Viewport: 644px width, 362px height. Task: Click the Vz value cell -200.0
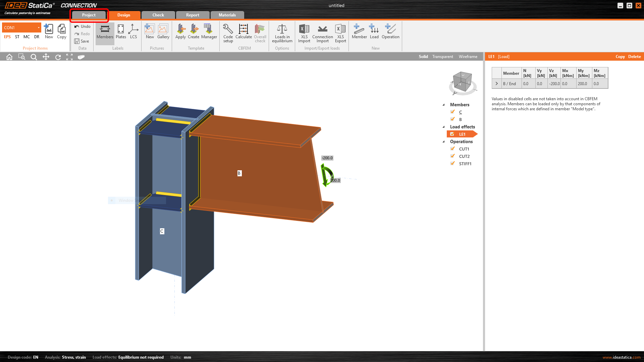tap(554, 84)
